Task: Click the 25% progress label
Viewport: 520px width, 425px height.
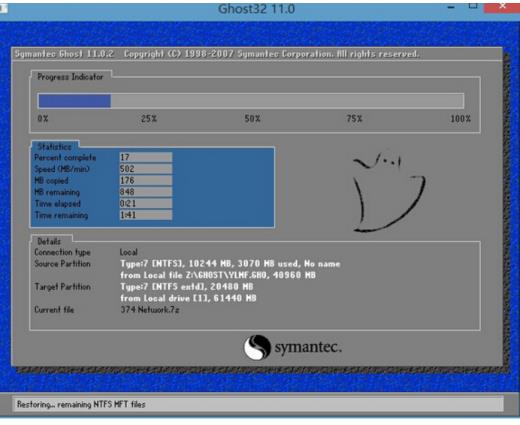Action: tap(149, 118)
